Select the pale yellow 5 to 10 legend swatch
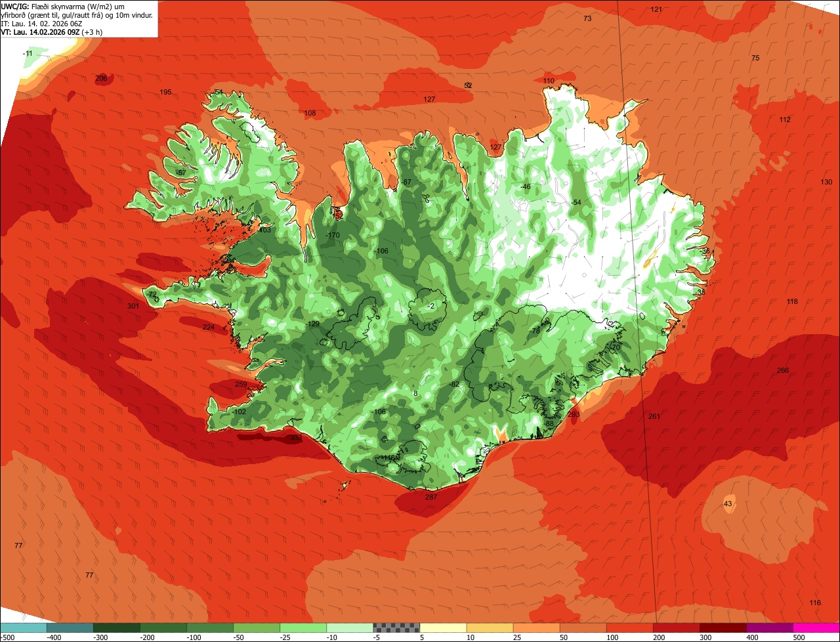 tap(443, 628)
